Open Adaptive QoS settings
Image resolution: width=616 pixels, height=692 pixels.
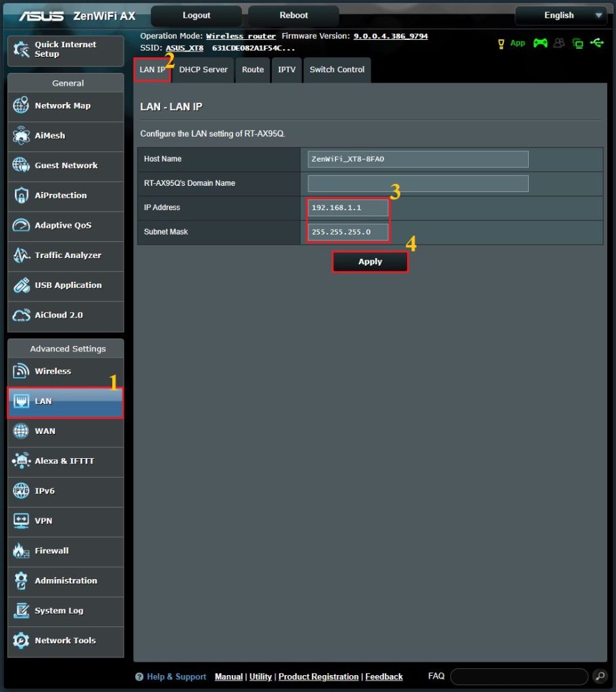click(x=65, y=226)
